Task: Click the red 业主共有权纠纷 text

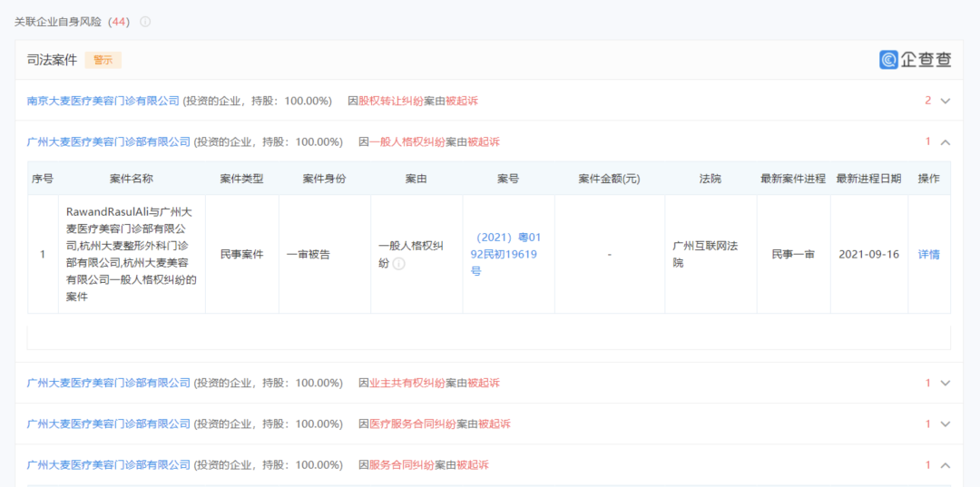Action: [x=407, y=383]
